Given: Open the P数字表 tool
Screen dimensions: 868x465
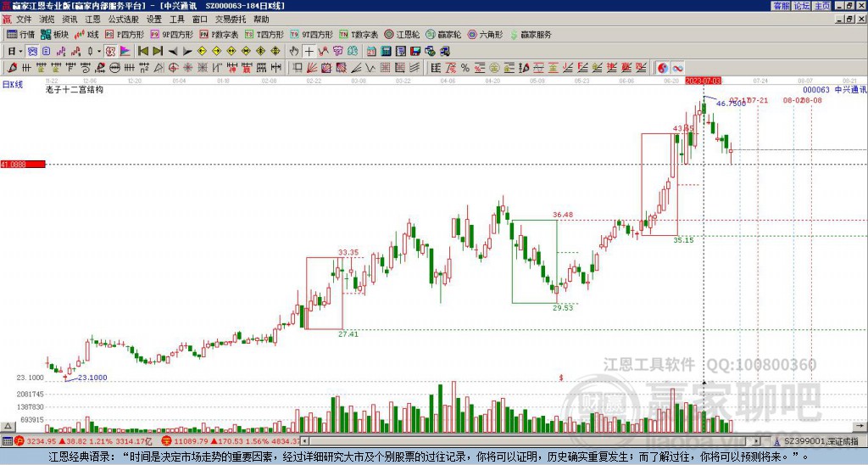Looking at the screenshot, I should [x=219, y=34].
